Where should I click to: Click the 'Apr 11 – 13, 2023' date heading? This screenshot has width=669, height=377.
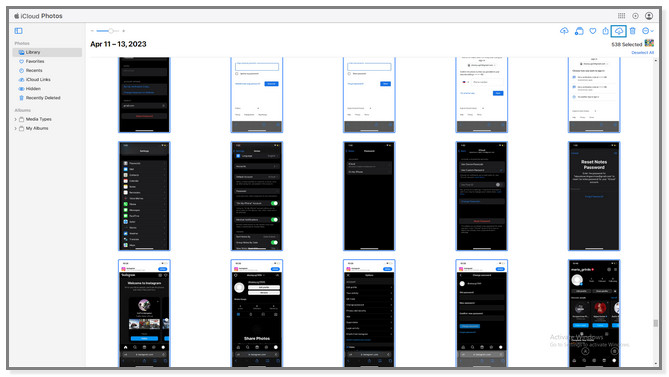[118, 44]
